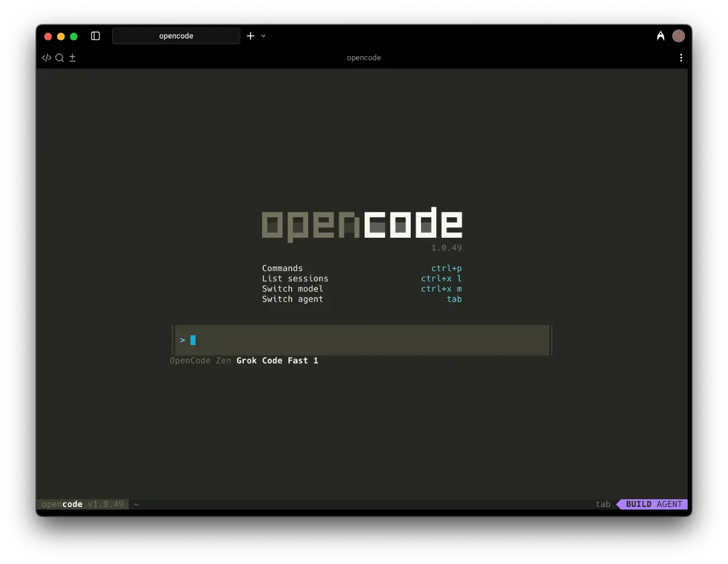The height and width of the screenshot is (564, 728).
Task: Click the Commands entry with ctrl+p shortcut
Action: [x=282, y=268]
